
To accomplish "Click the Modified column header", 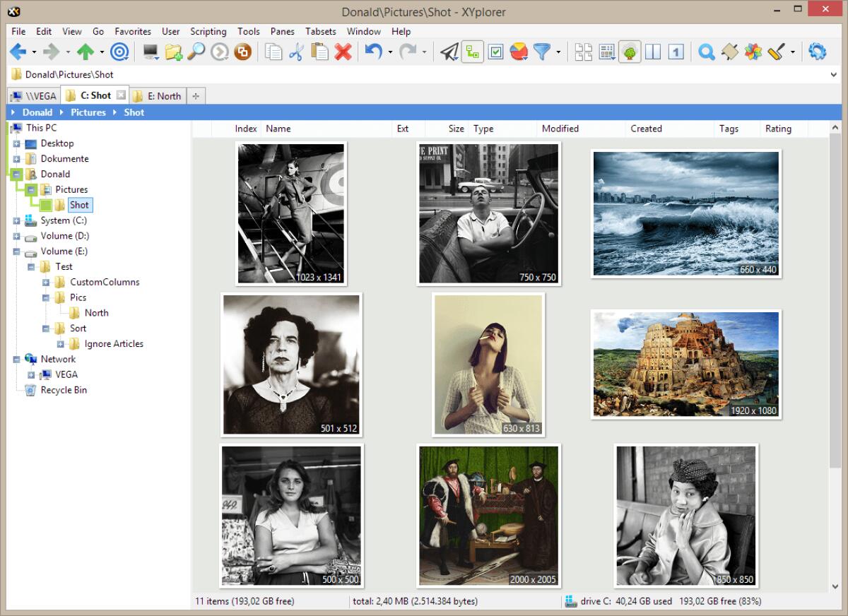I will 560,129.
